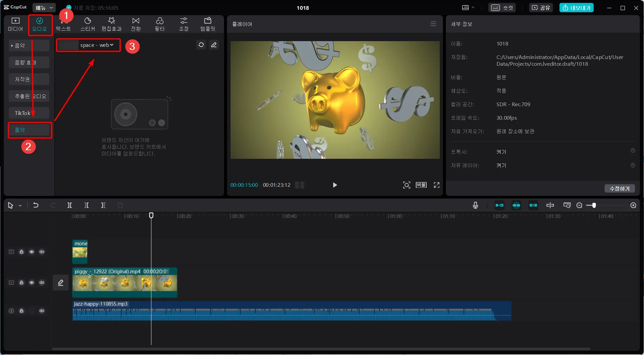644x355 pixels.
Task: Open the 스티커 (Sticker) tab
Action: 87,24
